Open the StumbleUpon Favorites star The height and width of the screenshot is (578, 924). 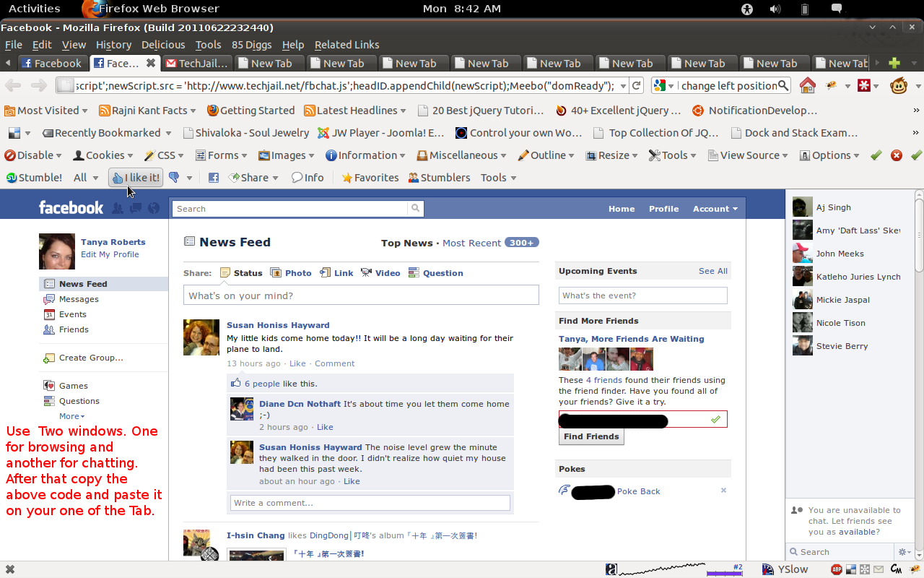[x=370, y=178]
